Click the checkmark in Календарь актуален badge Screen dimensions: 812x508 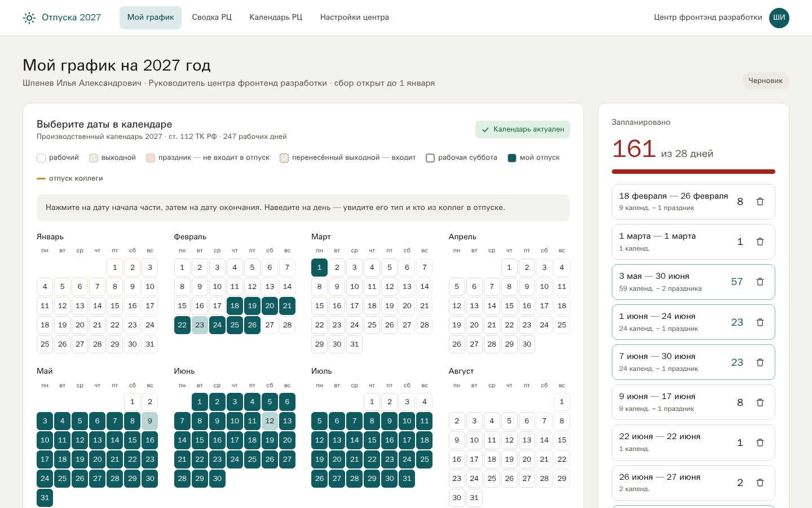[x=486, y=129]
